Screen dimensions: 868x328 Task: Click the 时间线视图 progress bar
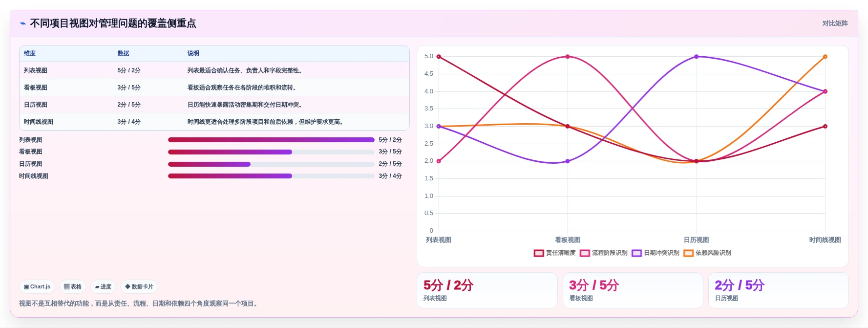[x=271, y=176]
